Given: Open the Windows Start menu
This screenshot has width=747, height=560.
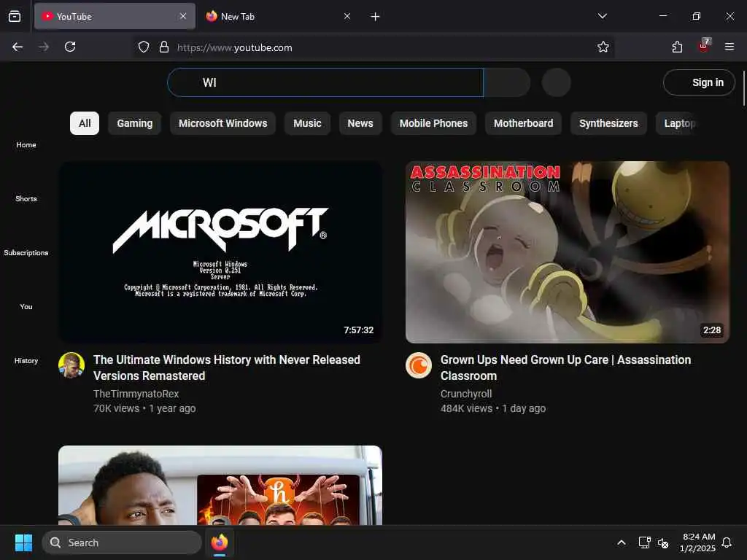Looking at the screenshot, I should (23, 542).
